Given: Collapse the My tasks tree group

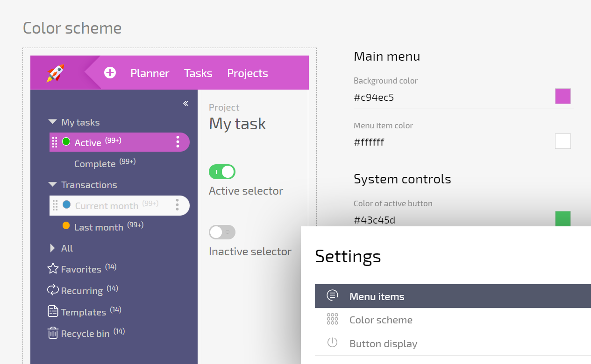Looking at the screenshot, I should tap(52, 122).
